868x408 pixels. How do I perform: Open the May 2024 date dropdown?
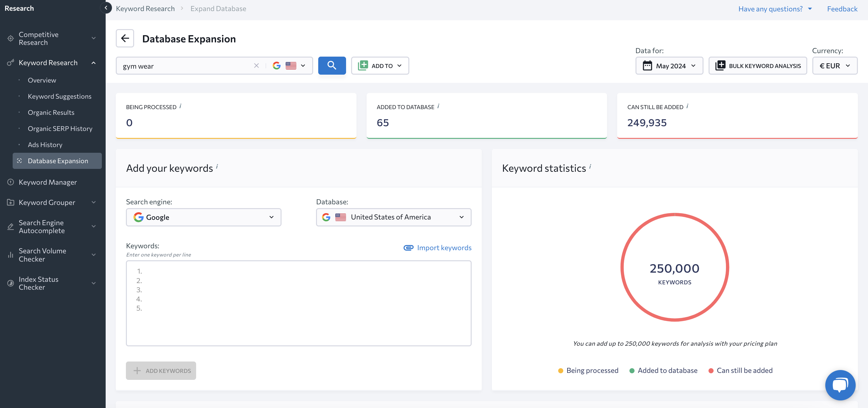click(669, 66)
